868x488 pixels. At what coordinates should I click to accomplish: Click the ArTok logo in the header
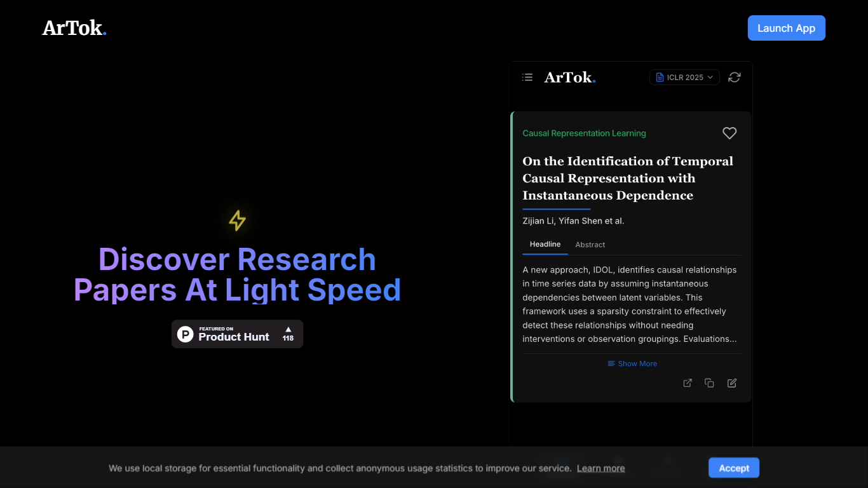coord(74,28)
